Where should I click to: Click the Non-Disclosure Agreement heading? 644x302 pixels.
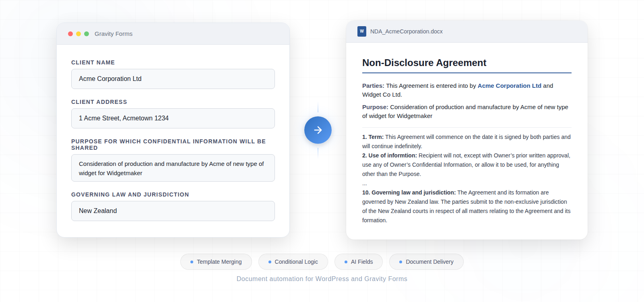(424, 63)
